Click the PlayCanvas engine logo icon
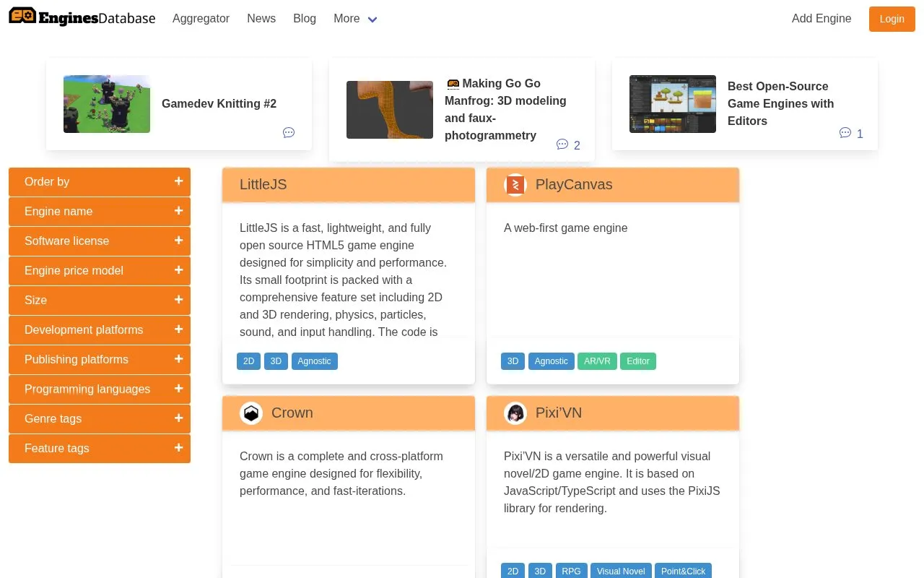 point(515,185)
